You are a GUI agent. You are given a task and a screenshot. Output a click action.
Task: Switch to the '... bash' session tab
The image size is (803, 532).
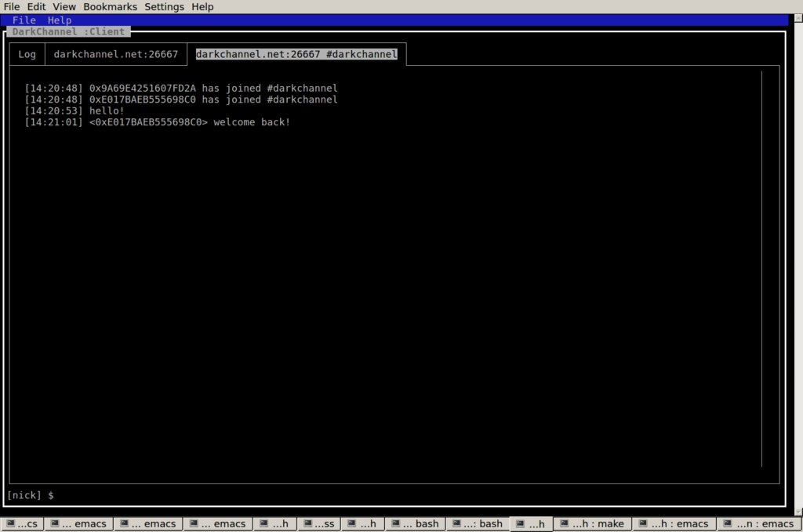pos(416,524)
